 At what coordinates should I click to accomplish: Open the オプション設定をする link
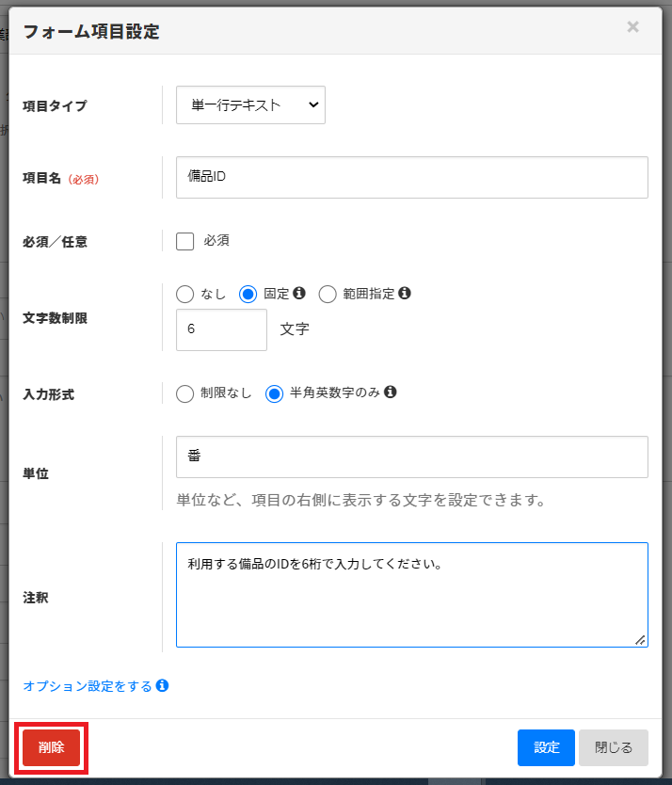tap(87, 686)
